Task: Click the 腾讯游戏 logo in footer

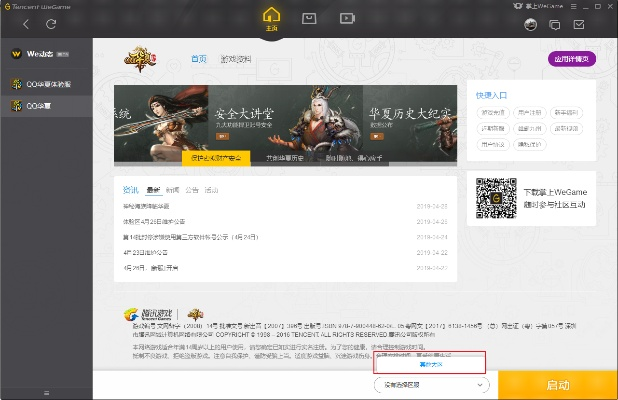Action: (148, 314)
